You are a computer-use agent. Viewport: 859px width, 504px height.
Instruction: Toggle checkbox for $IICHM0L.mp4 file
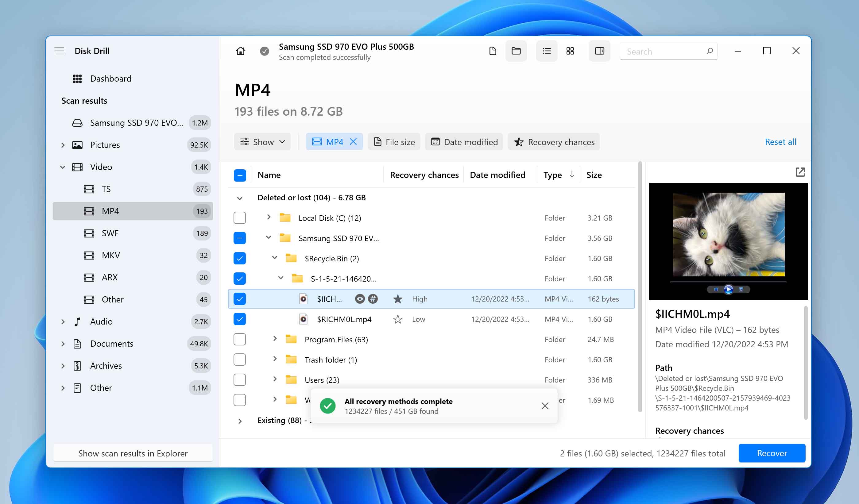tap(239, 299)
